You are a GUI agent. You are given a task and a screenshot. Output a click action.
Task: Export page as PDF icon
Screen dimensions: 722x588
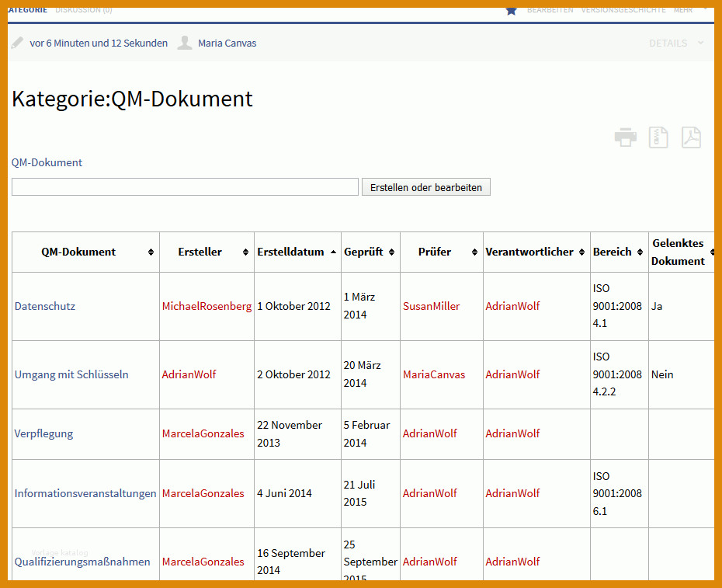click(x=691, y=137)
